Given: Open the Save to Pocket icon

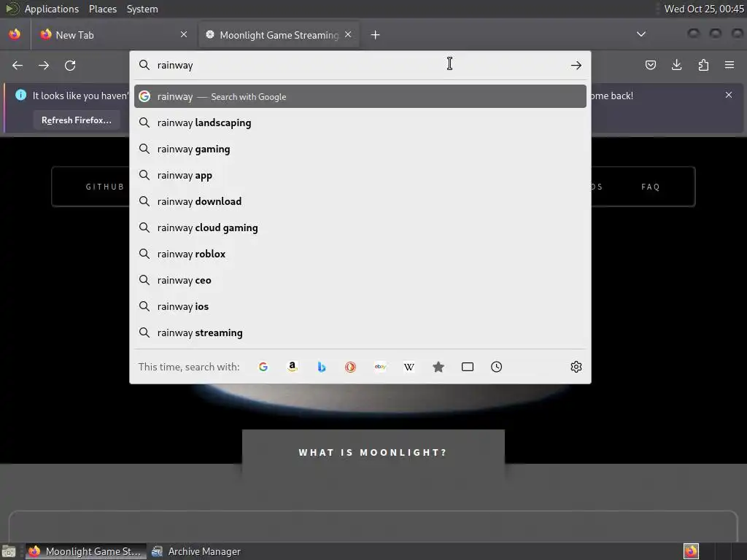Looking at the screenshot, I should click(650, 65).
